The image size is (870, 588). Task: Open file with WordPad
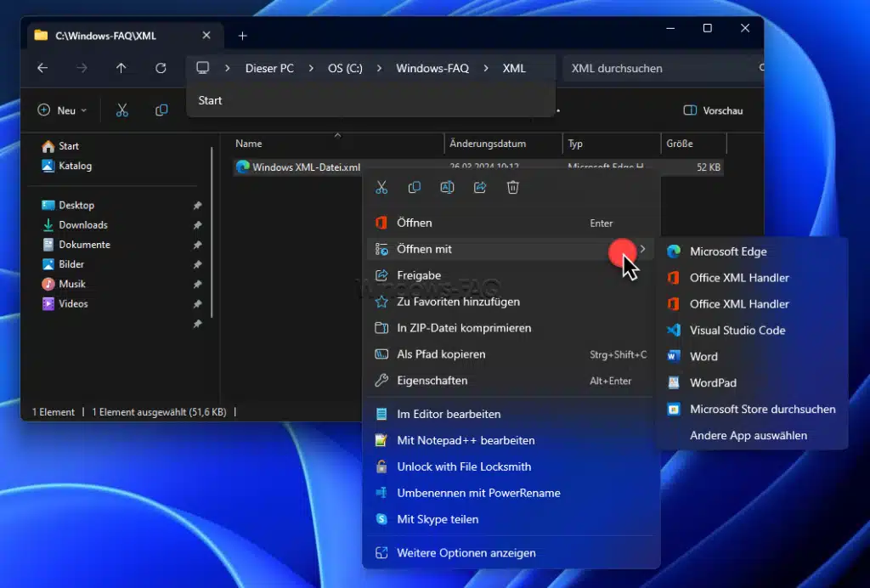(751, 382)
